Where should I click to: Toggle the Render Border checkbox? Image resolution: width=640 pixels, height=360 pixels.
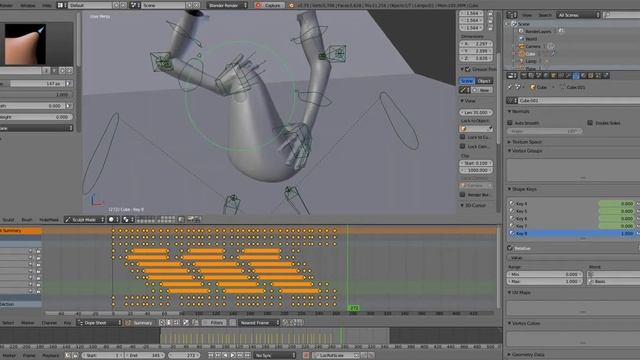pyautogui.click(x=463, y=195)
